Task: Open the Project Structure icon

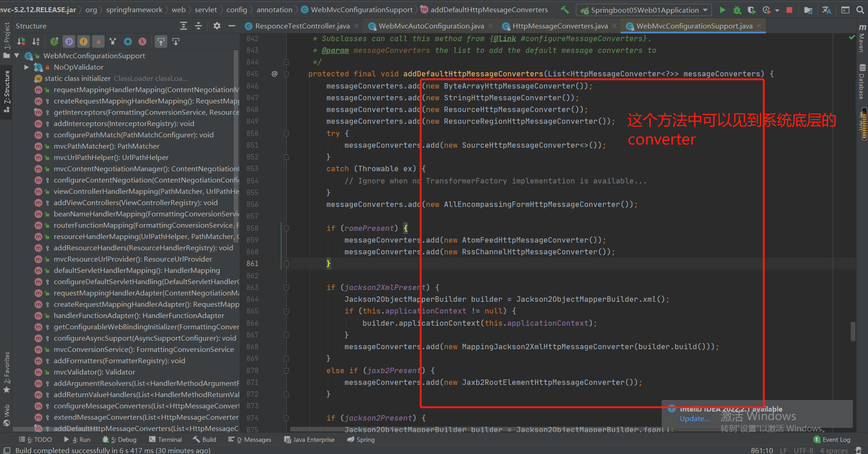Action: click(x=808, y=10)
